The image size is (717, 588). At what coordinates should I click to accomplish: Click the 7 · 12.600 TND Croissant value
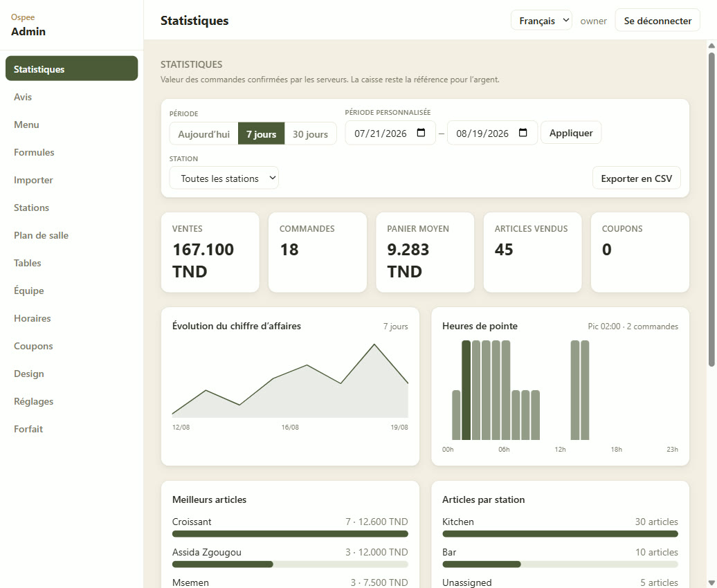(x=376, y=522)
